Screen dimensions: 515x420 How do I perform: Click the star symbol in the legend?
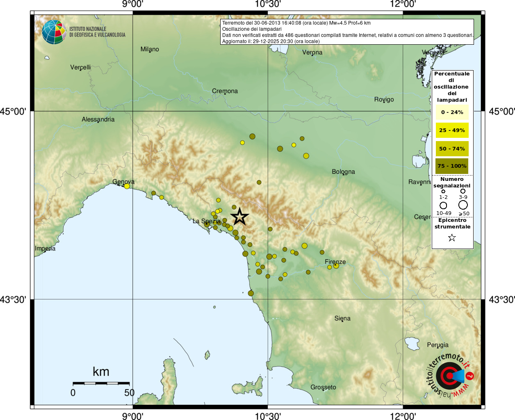(x=452, y=238)
